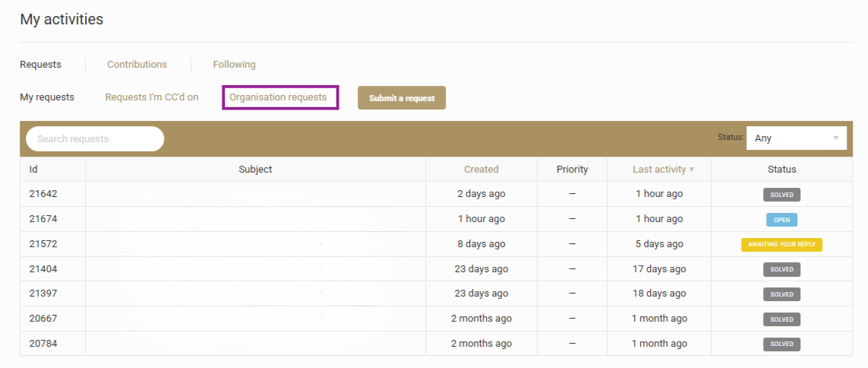Click the Id column header
868x368 pixels.
[33, 169]
